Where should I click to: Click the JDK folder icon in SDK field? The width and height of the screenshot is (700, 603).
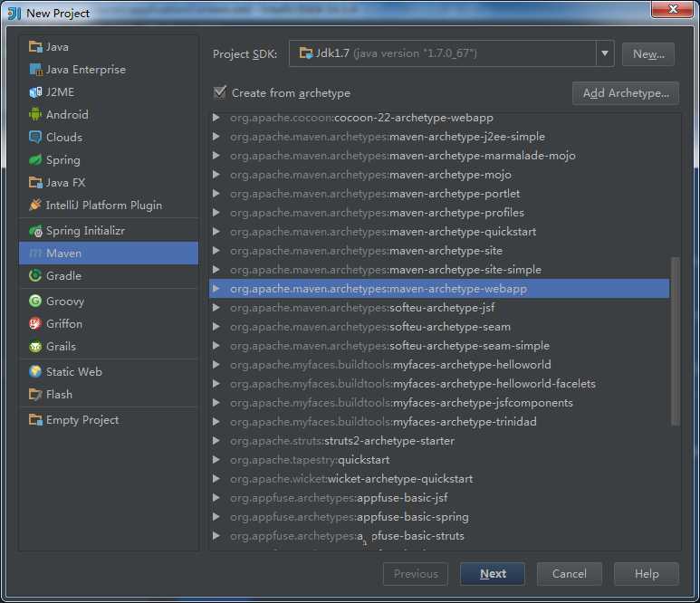306,53
